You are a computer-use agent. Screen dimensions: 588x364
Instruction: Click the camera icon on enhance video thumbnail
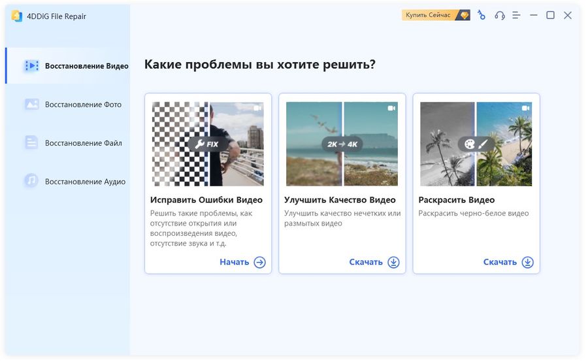[391, 108]
